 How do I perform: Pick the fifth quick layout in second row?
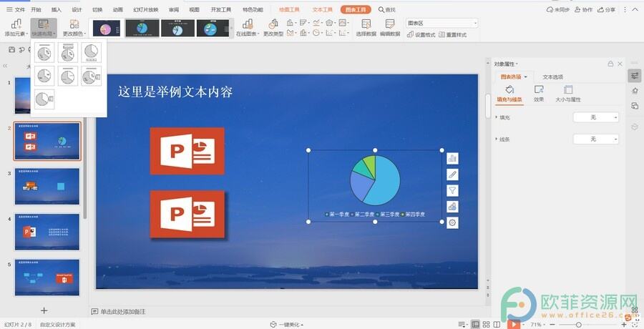point(68,76)
